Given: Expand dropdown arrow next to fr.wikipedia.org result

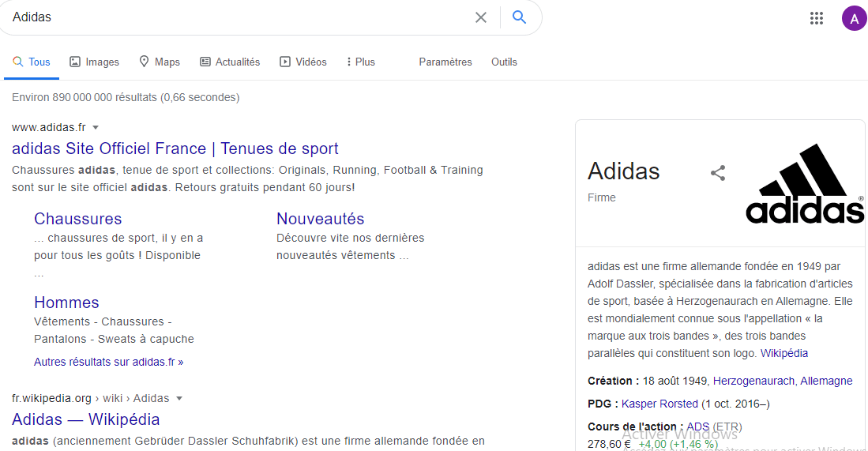Looking at the screenshot, I should click(x=178, y=398).
